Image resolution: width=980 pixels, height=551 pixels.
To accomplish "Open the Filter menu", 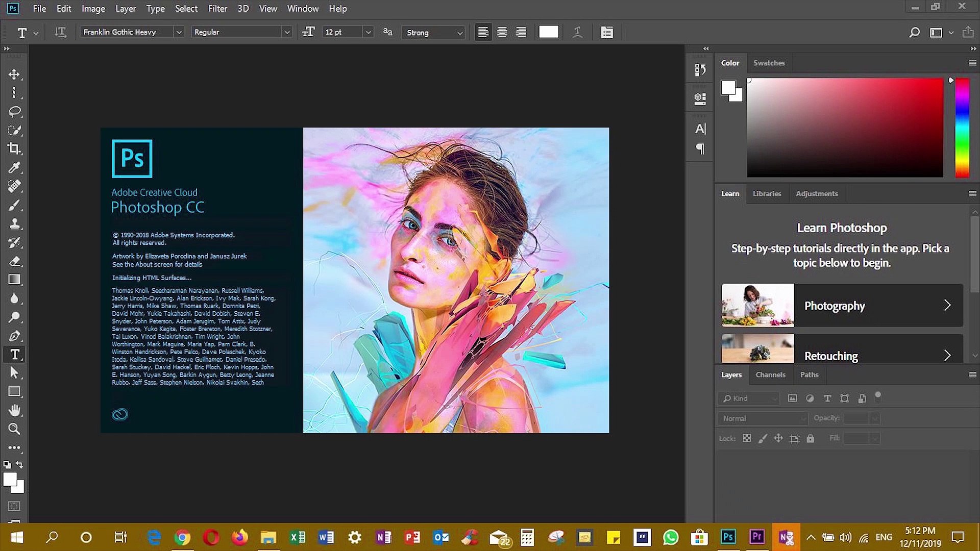I will [x=217, y=9].
